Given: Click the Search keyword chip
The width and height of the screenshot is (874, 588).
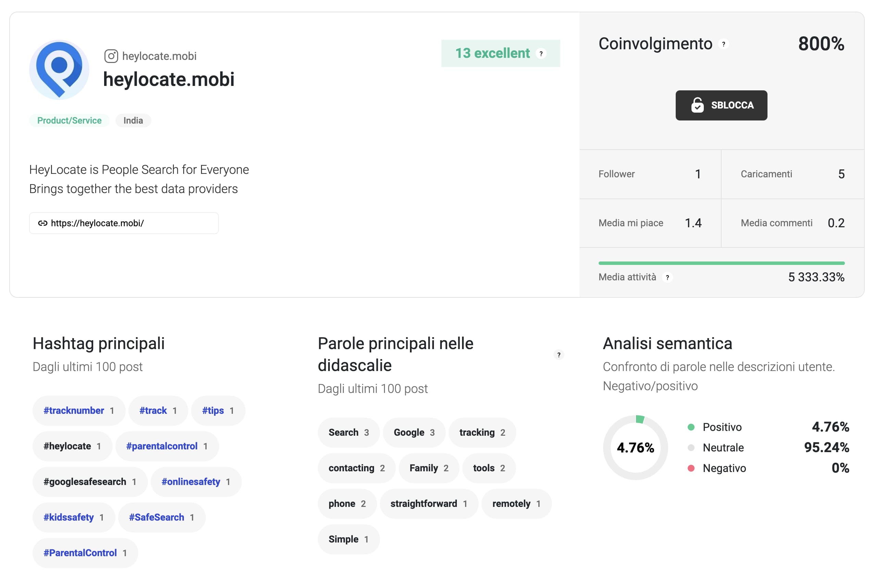Looking at the screenshot, I should pos(349,432).
